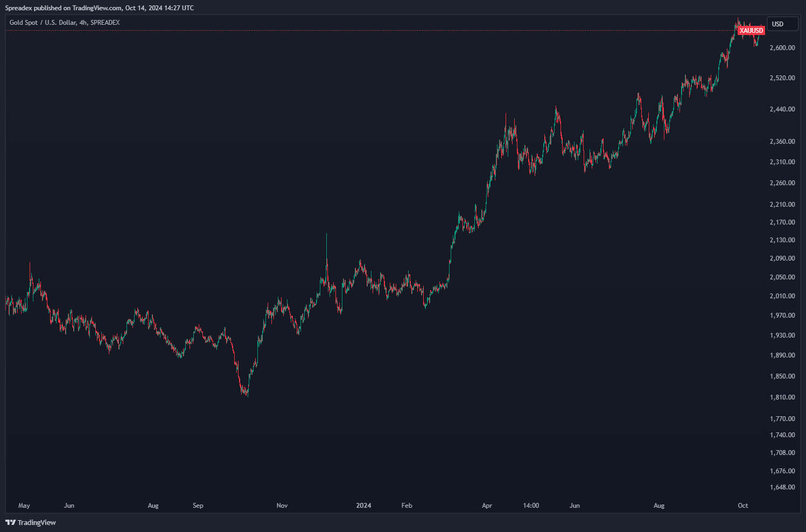Screen dimensions: 806x532
Task: Open the USD currency dropdown
Action: tap(782, 24)
